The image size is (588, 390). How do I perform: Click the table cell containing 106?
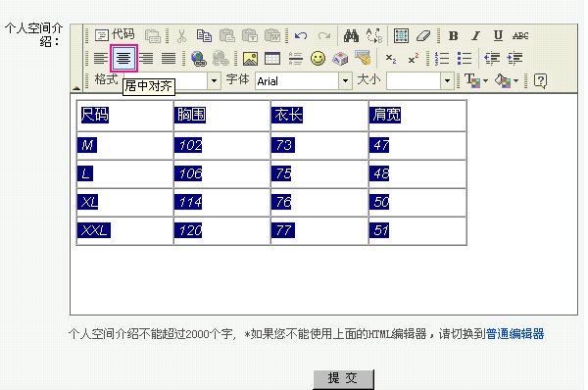(222, 174)
